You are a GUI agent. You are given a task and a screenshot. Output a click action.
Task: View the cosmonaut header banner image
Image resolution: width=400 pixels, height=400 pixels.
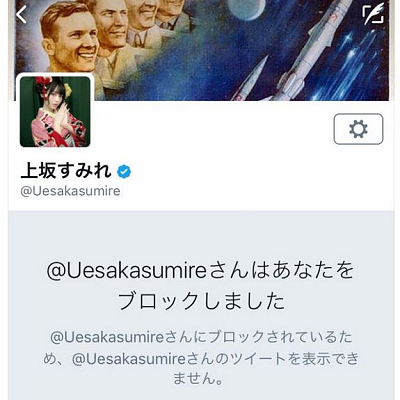click(202, 50)
